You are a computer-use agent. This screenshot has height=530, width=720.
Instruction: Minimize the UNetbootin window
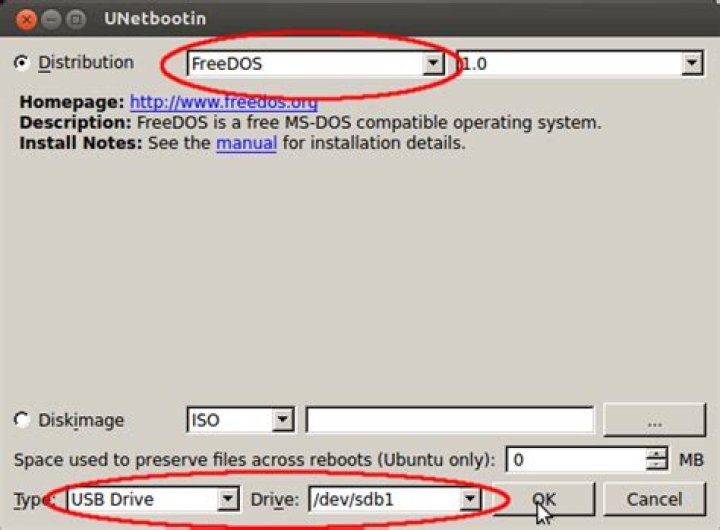coord(51,19)
